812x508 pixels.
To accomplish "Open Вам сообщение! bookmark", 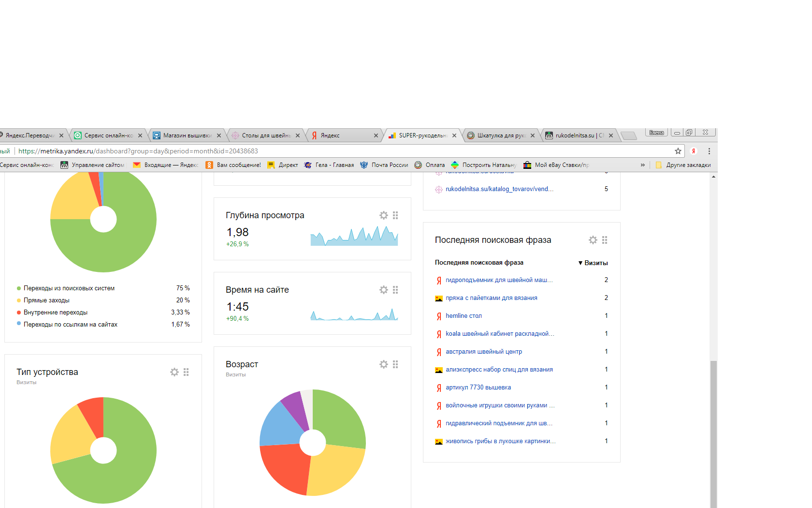I will click(x=233, y=165).
